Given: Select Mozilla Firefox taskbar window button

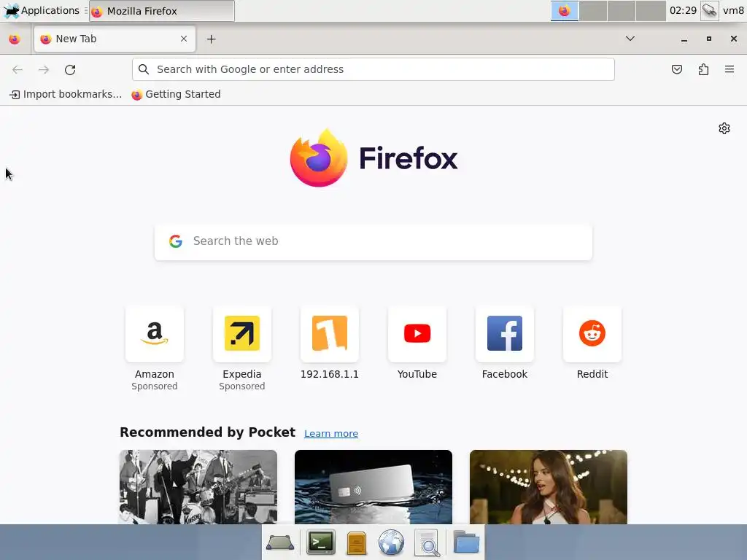Looking at the screenshot, I should (x=162, y=11).
